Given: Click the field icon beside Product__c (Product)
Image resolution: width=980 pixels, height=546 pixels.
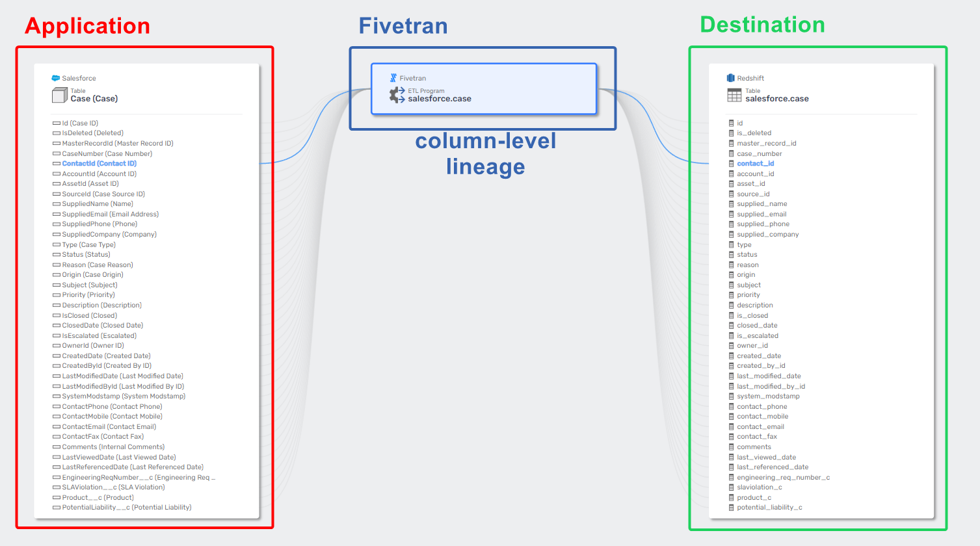Looking at the screenshot, I should [x=57, y=498].
